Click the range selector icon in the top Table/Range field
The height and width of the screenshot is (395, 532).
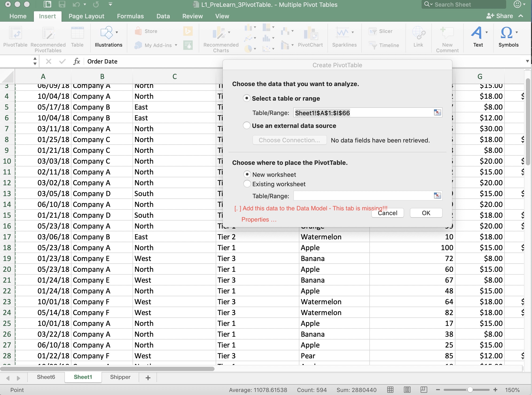437,112
